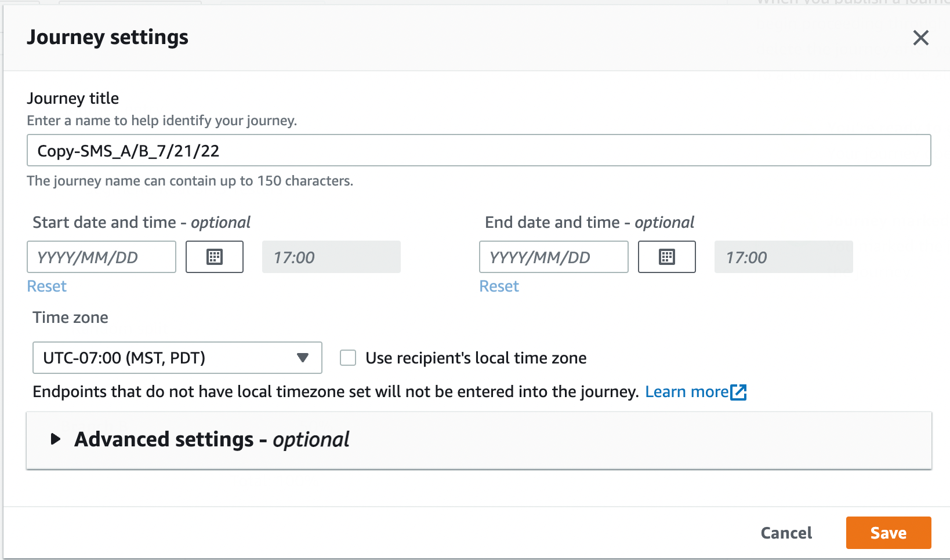Reset the end date and time
Screen dimensions: 950x560
point(499,286)
